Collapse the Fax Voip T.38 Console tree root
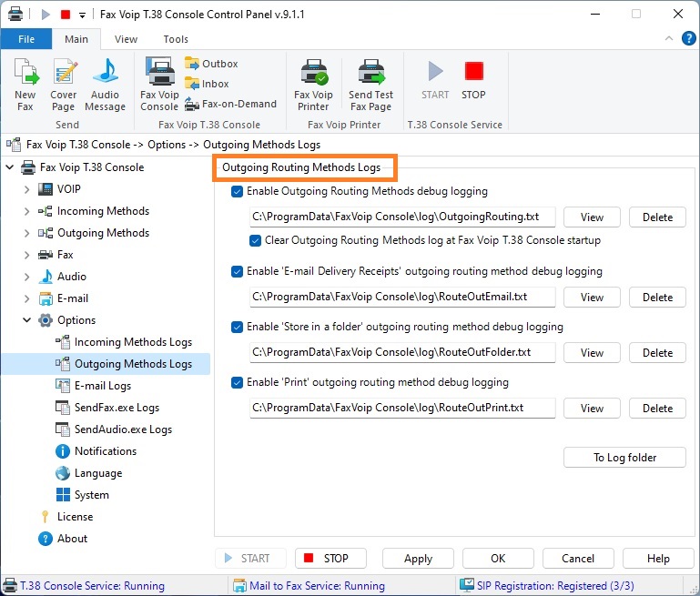The width and height of the screenshot is (700, 596). [10, 167]
